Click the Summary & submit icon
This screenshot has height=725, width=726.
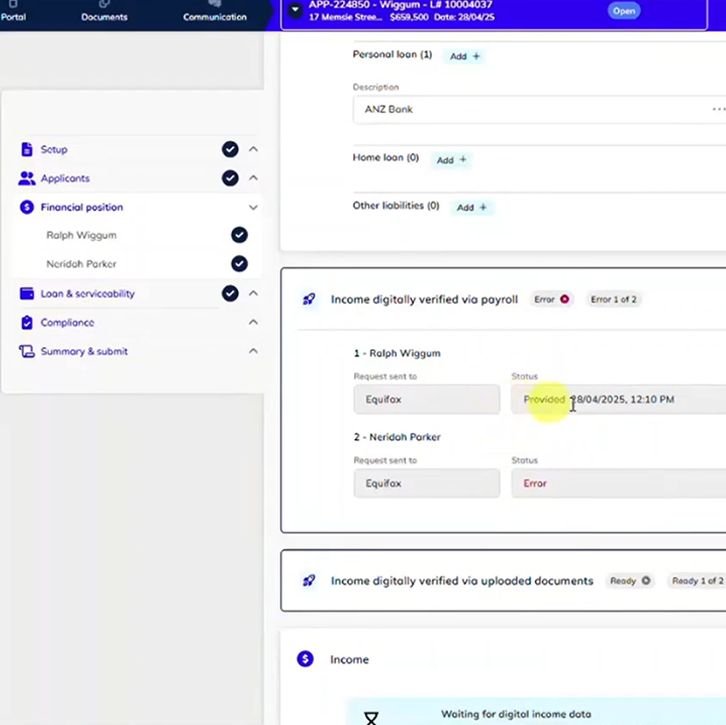tap(27, 352)
